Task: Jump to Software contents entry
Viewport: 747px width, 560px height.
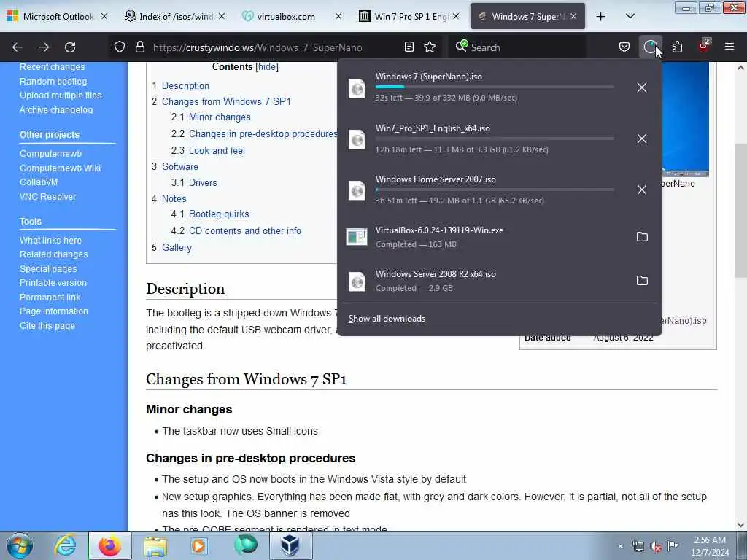Action: [x=180, y=167]
